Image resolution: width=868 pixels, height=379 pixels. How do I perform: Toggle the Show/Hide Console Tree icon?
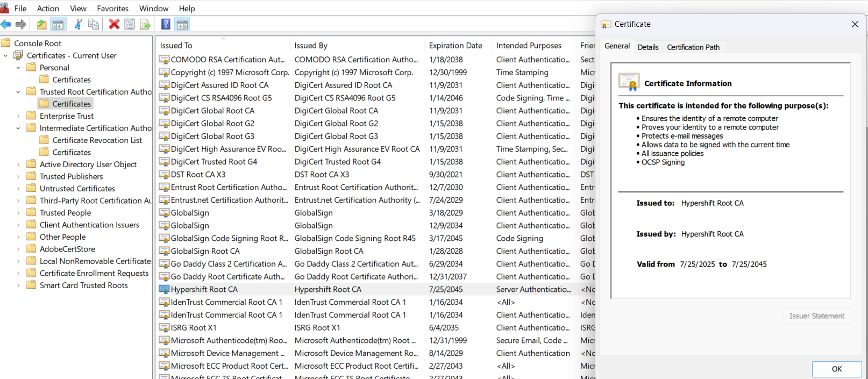pos(58,24)
